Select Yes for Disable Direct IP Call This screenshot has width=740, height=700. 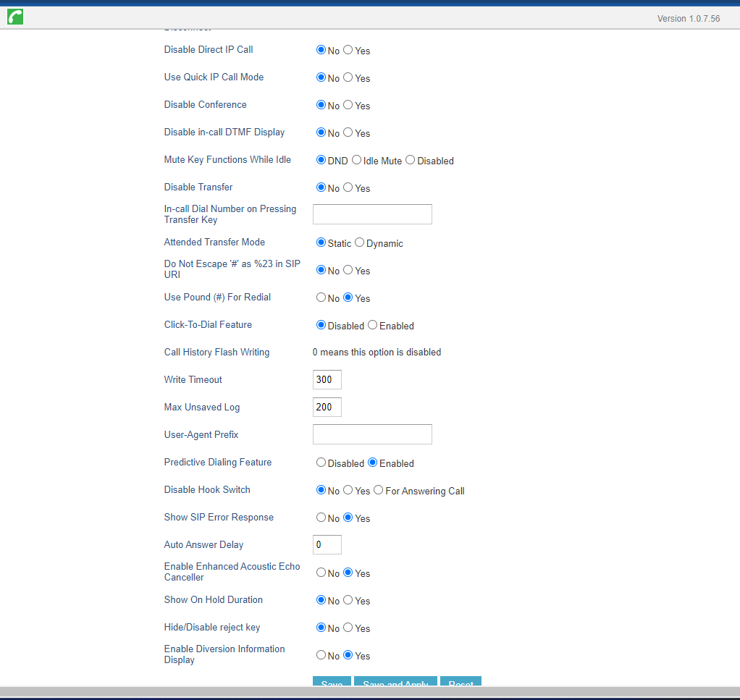coord(348,51)
